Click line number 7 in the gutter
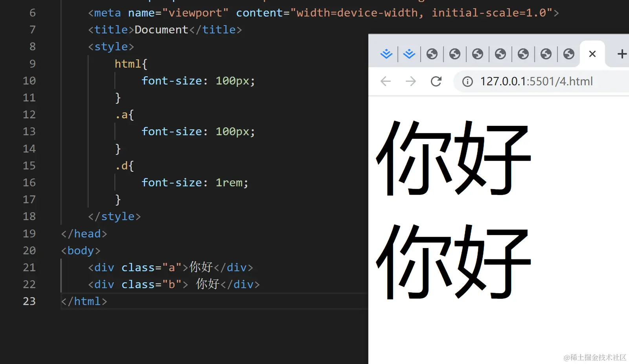 pos(33,30)
